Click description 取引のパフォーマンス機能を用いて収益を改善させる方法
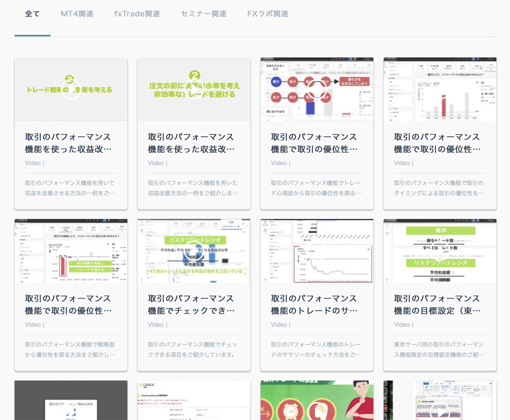The image size is (510, 420). tap(70, 188)
